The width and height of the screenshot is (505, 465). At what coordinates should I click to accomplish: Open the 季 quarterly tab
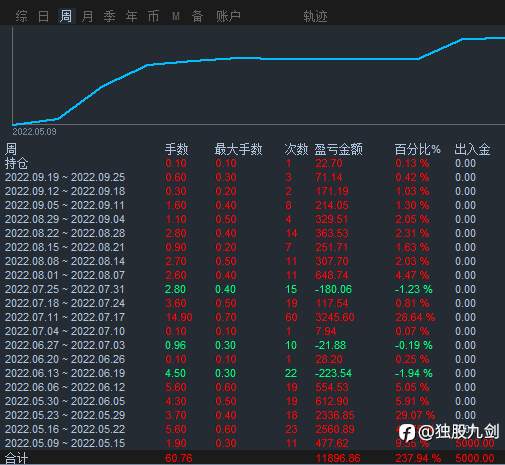tap(110, 16)
